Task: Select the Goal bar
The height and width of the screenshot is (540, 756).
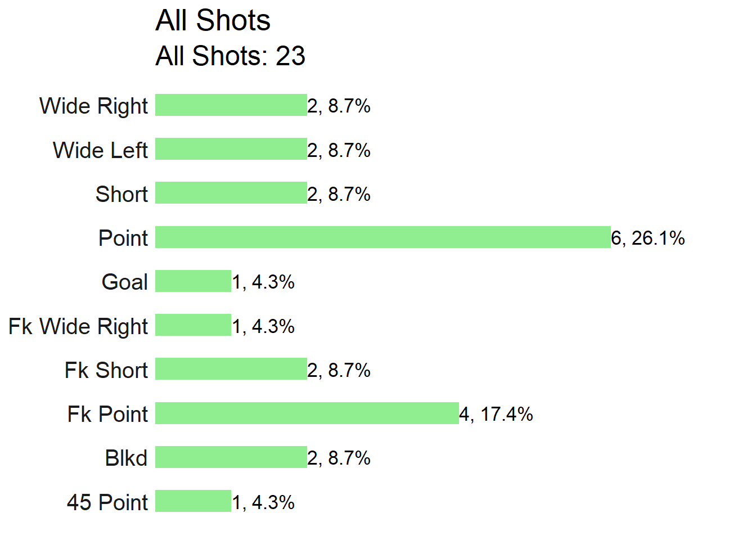Action: point(193,281)
